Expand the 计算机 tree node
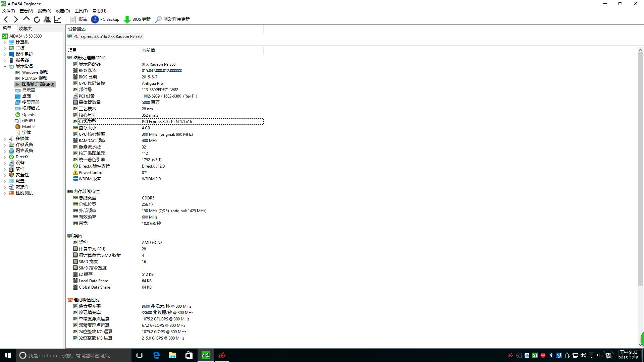 click(x=5, y=42)
